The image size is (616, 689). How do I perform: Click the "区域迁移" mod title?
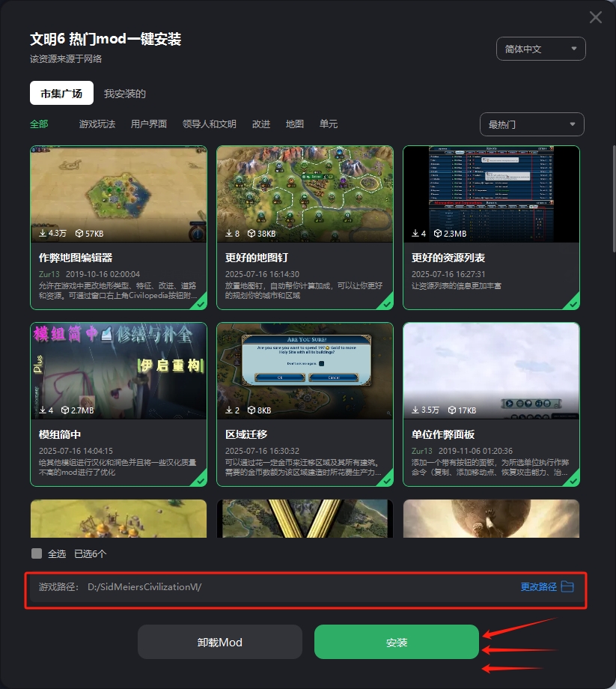[x=246, y=434]
